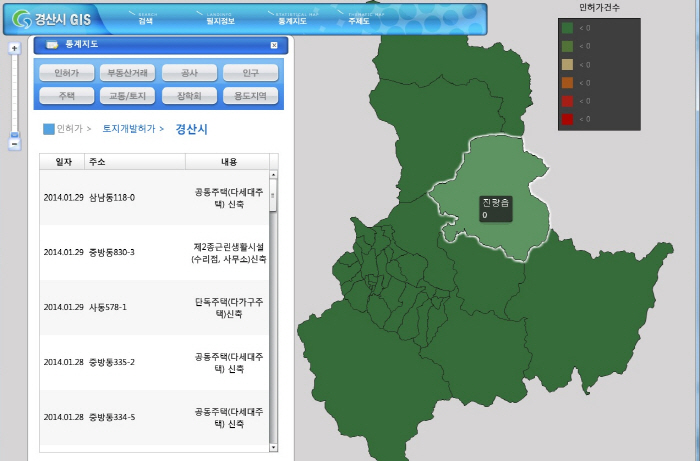Sort by the 내용 column header
This screenshot has width=700, height=461.
coord(228,162)
